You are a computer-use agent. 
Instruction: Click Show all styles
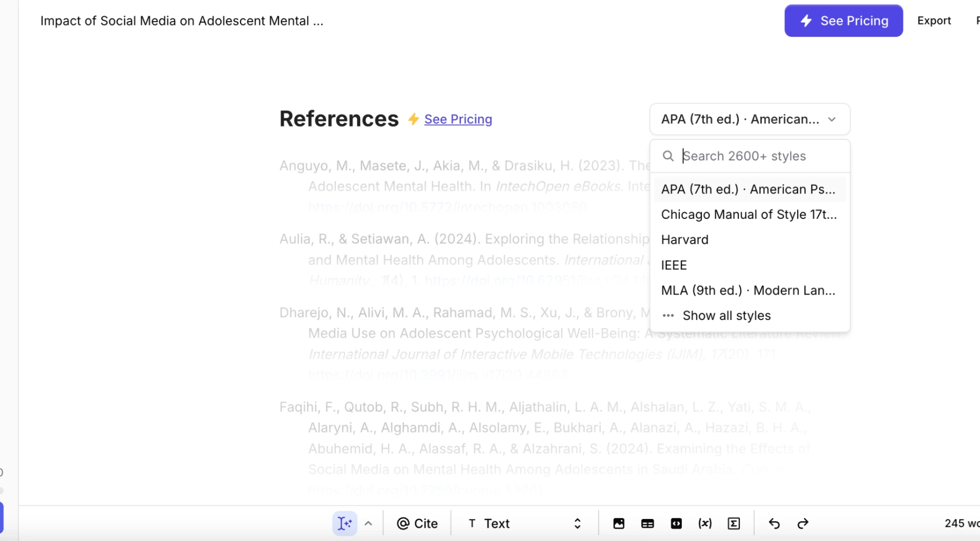[x=727, y=315]
